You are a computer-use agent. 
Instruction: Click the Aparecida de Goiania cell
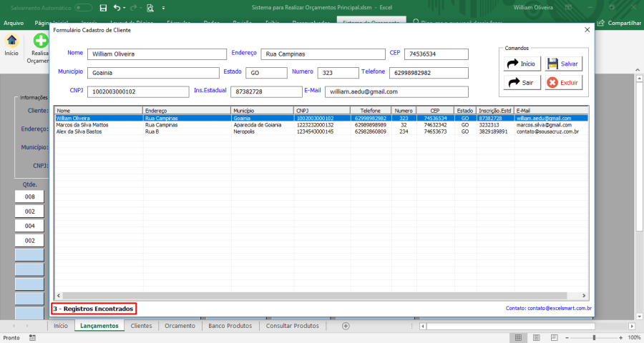(258, 125)
